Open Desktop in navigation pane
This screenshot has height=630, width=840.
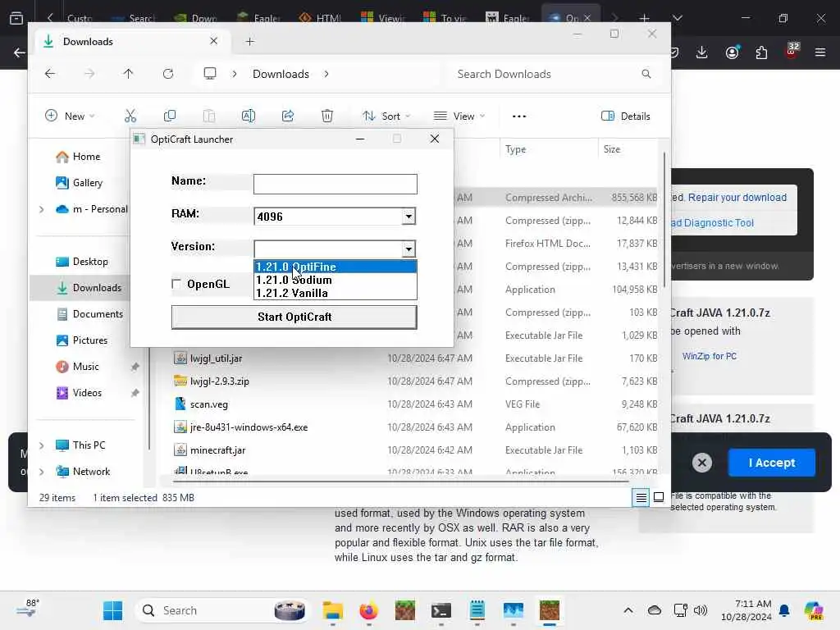point(82,262)
